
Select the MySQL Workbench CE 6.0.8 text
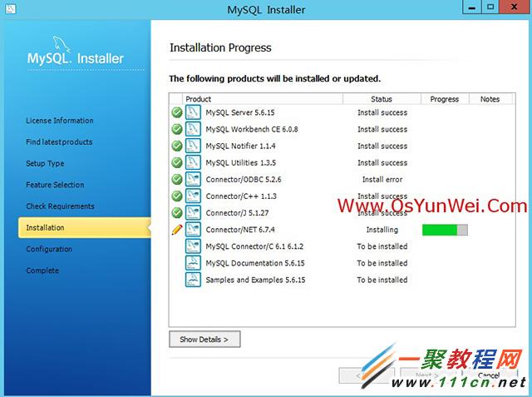(x=252, y=129)
